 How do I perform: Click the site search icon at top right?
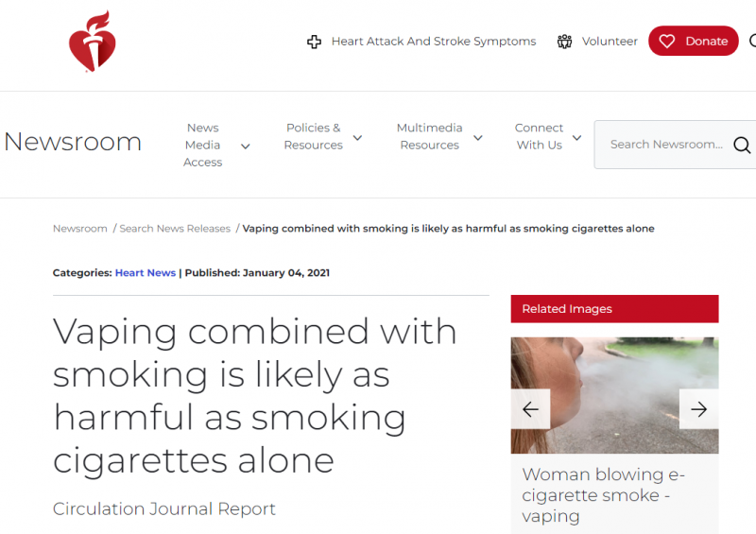752,41
